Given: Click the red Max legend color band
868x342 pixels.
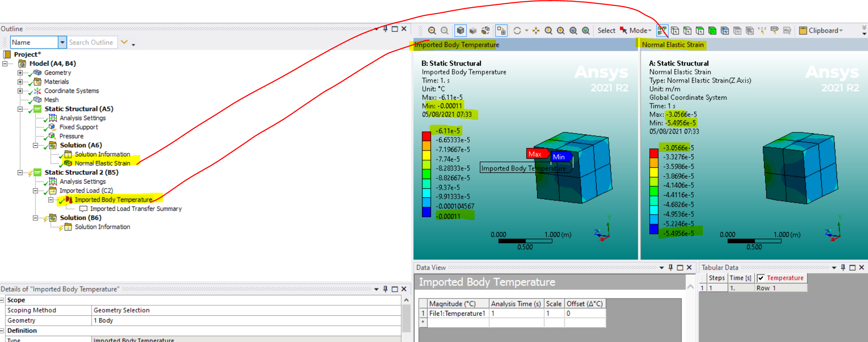Looking at the screenshot, I should (x=426, y=136).
